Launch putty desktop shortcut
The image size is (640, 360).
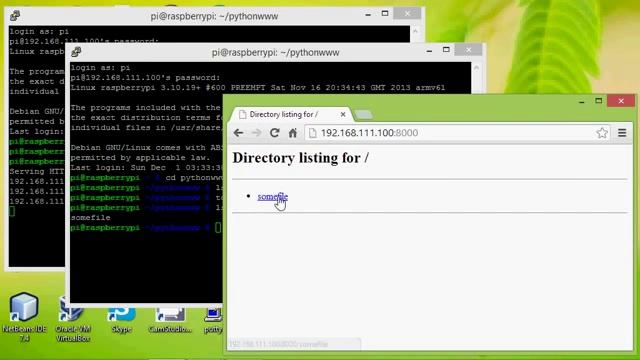(x=213, y=320)
